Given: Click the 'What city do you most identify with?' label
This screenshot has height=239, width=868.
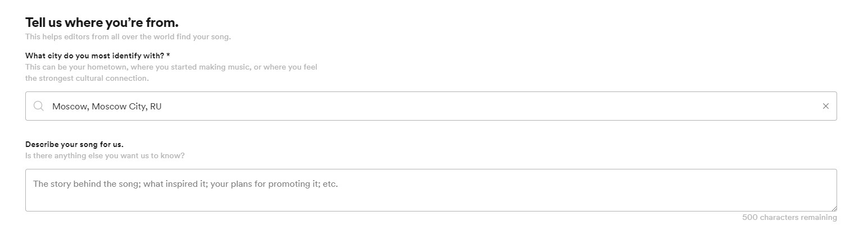Looking at the screenshot, I should pyautogui.click(x=95, y=56).
